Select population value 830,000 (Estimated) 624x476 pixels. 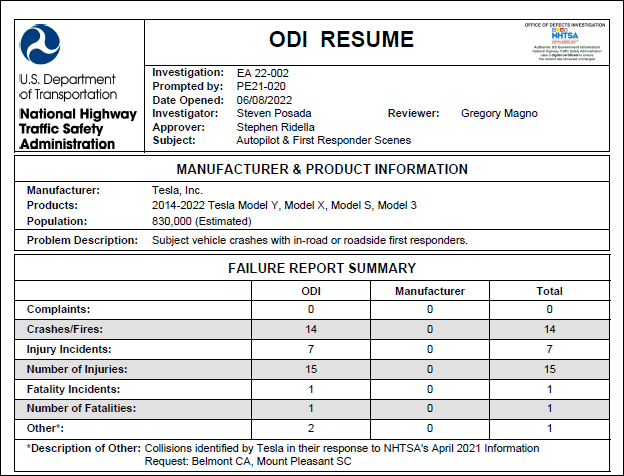[201, 221]
